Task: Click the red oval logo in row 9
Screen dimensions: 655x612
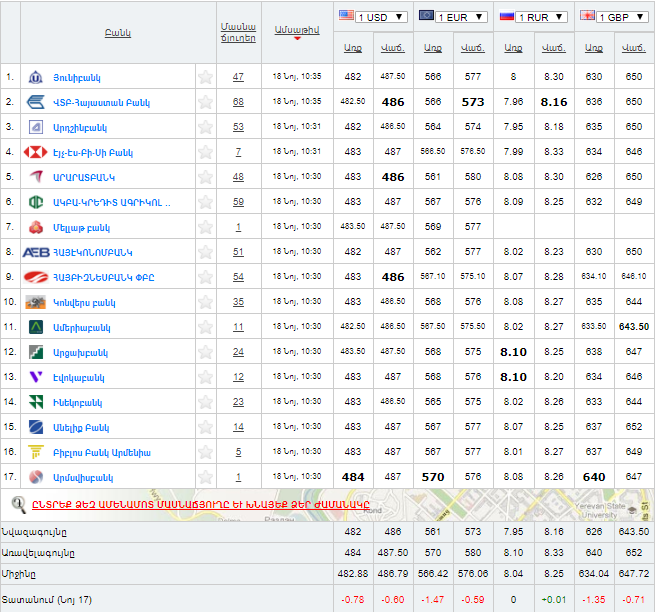Action: [36, 277]
